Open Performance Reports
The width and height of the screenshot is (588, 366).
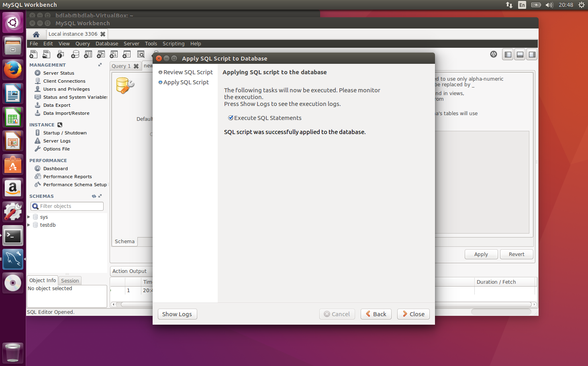coord(67,177)
